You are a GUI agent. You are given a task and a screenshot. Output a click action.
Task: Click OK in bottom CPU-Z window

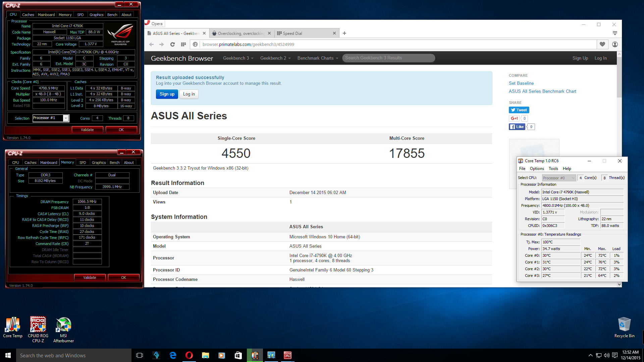[123, 278]
